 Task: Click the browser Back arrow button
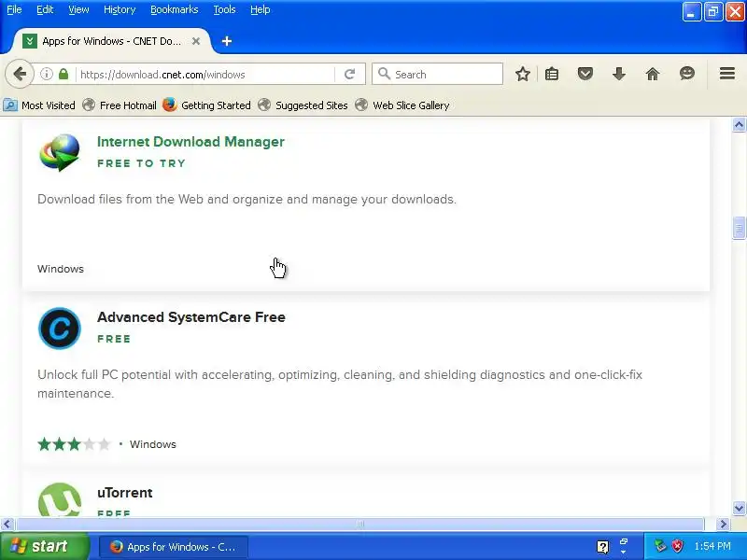click(x=20, y=74)
